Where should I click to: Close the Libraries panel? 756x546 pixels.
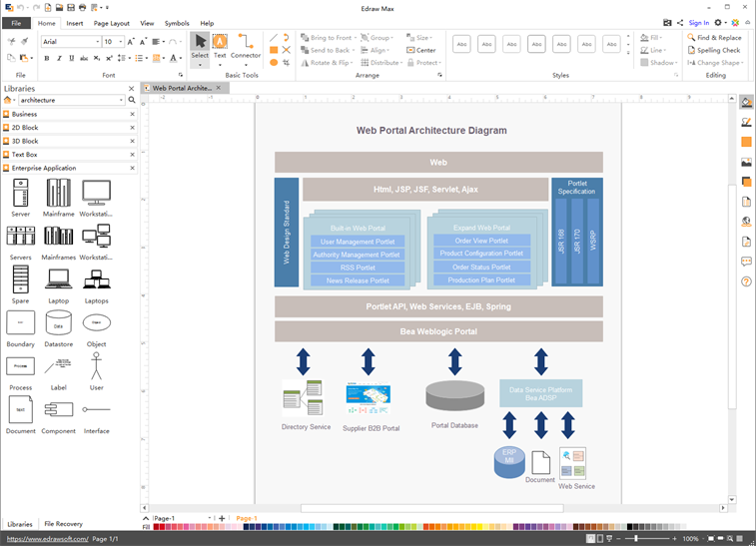131,89
